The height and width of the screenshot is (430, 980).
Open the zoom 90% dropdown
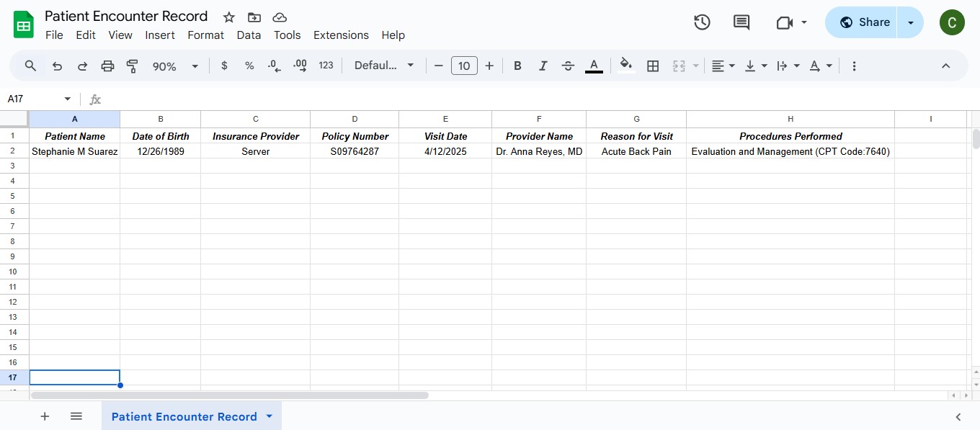tap(175, 66)
